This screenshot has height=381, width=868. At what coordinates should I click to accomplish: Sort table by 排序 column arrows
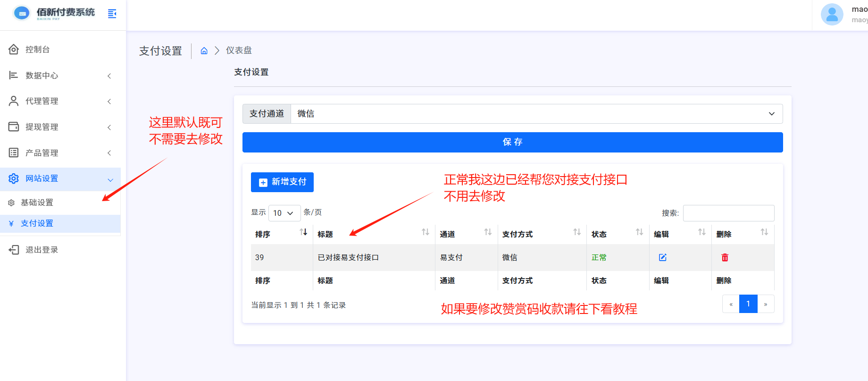coord(303,232)
